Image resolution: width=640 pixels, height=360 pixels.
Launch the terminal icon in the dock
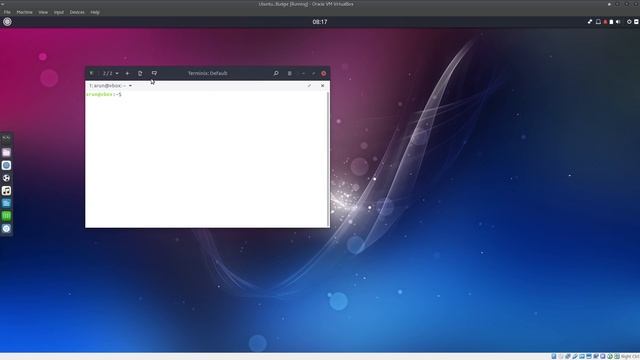point(6,139)
